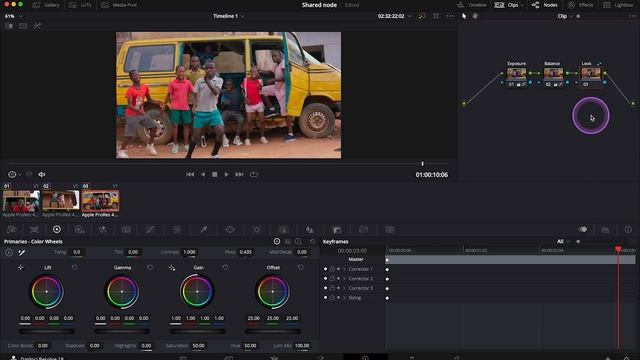Screen dimensions: 640x360
Task: Open the Effects panel
Action: [580, 5]
